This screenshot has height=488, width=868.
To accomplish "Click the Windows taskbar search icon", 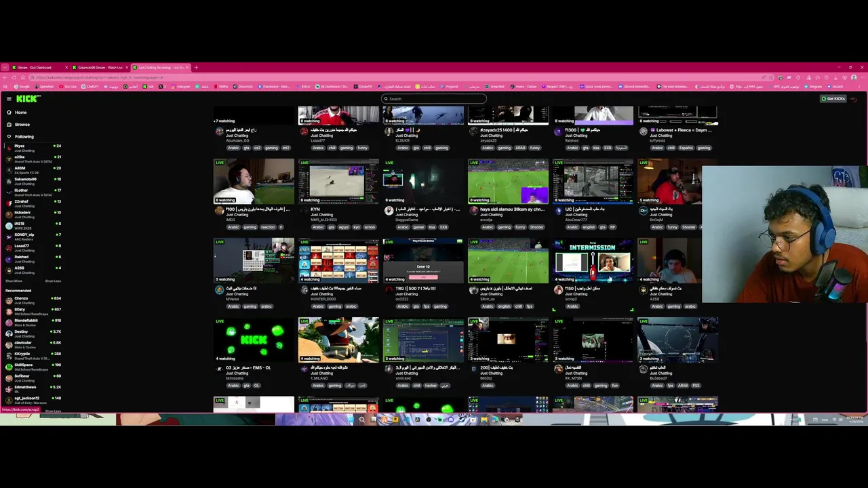I will click(x=362, y=420).
